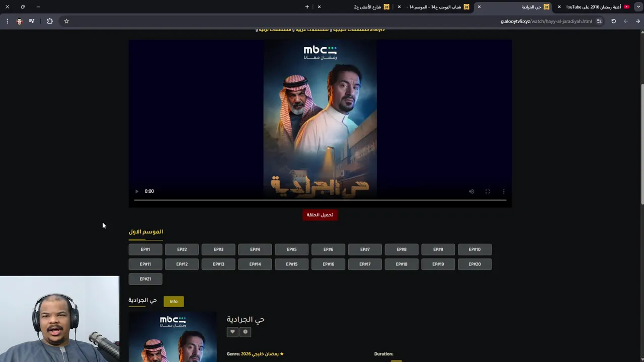Select episode EP#12
This screenshot has height=362, width=644.
coord(182,264)
